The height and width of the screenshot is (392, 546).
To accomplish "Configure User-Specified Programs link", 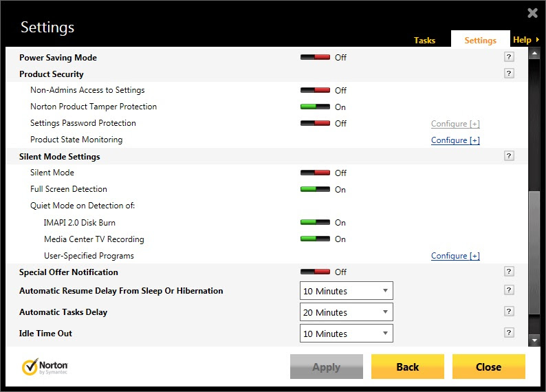I will pos(455,256).
